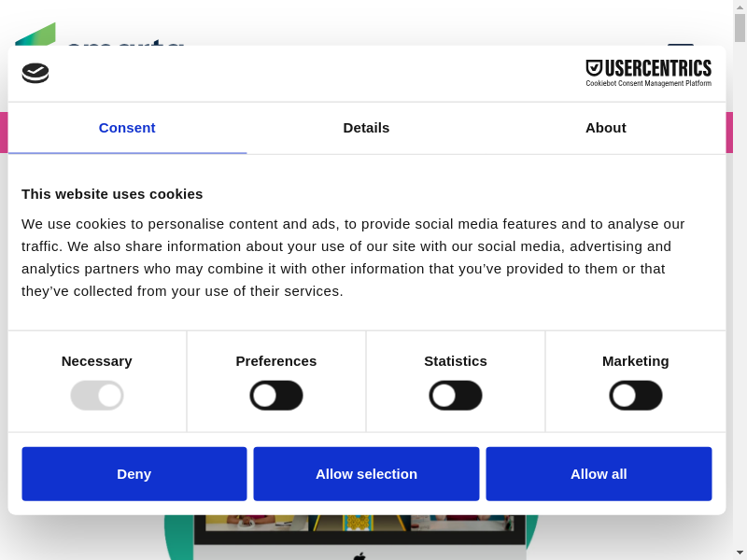Click the Cookiebot Consent Management Platform text
This screenshot has width=747, height=560.
tap(648, 84)
